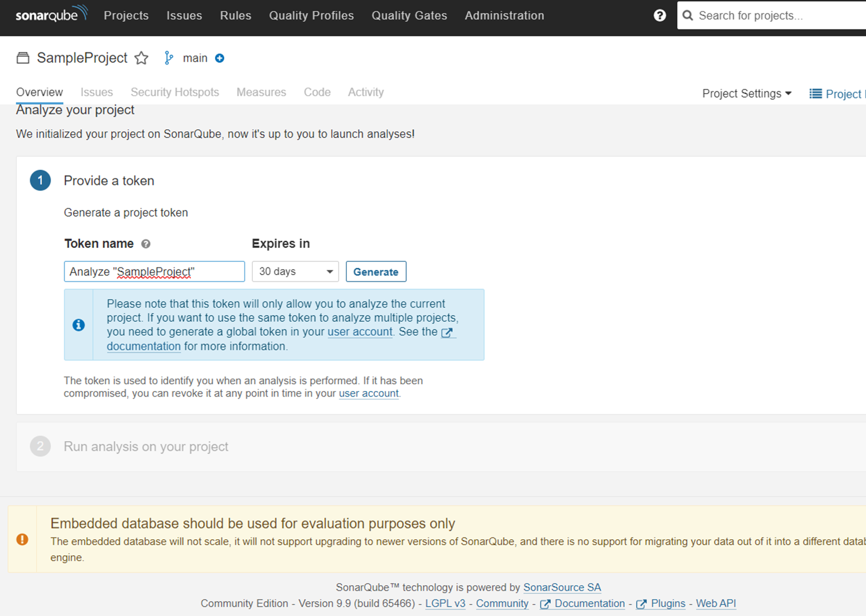Open the Web API footer link

click(x=716, y=603)
